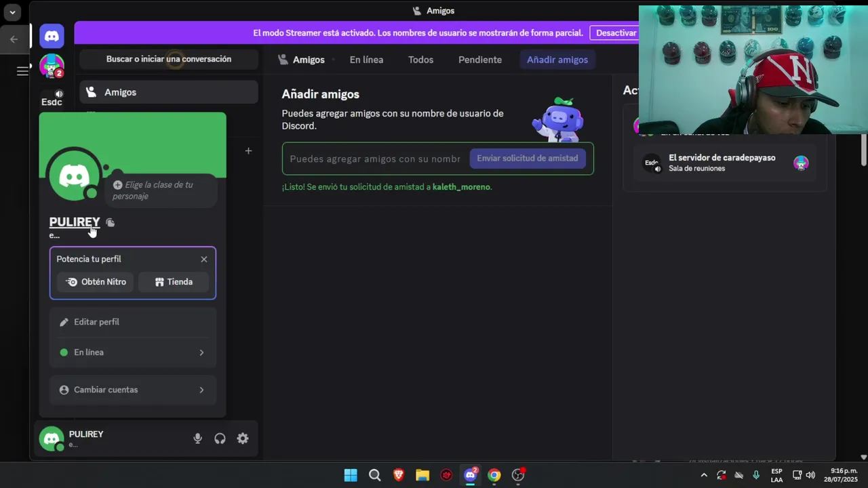Launch Brave browser from the taskbar
The width and height of the screenshot is (868, 488).
click(x=399, y=475)
